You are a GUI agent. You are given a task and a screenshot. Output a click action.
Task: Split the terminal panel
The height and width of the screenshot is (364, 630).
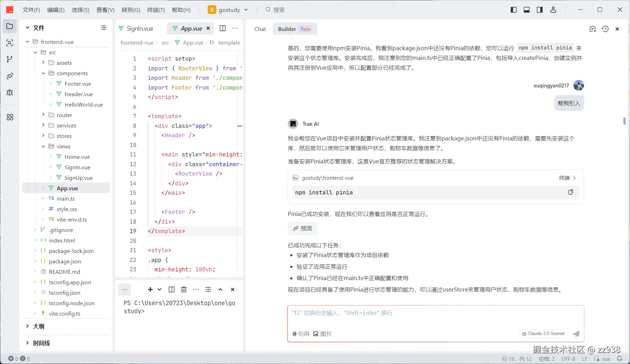(x=171, y=289)
